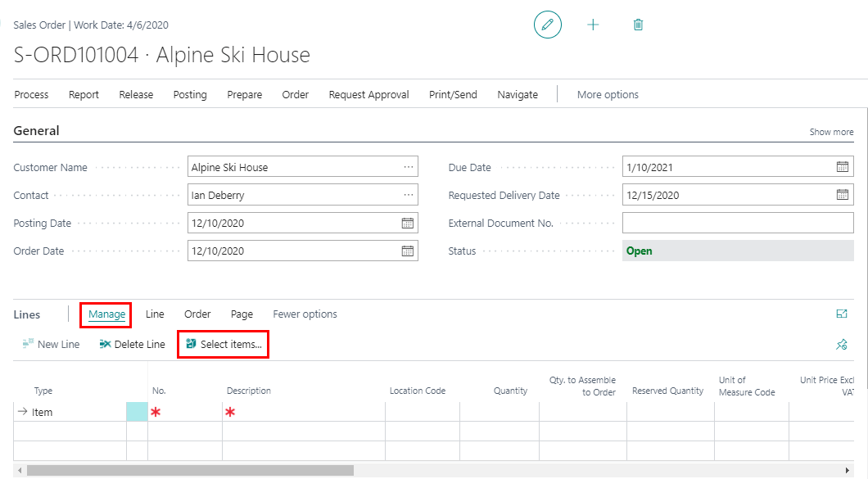Click the pin actions bar icon

pos(842,345)
